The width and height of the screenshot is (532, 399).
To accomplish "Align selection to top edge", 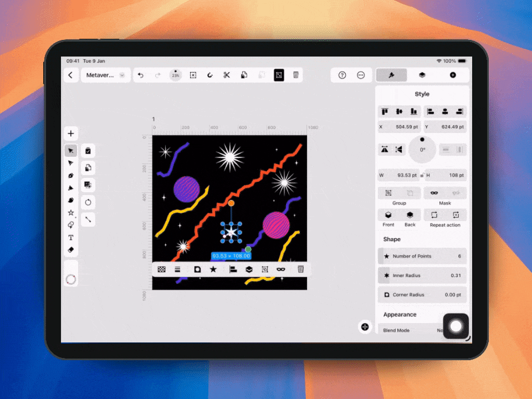I will (x=385, y=111).
